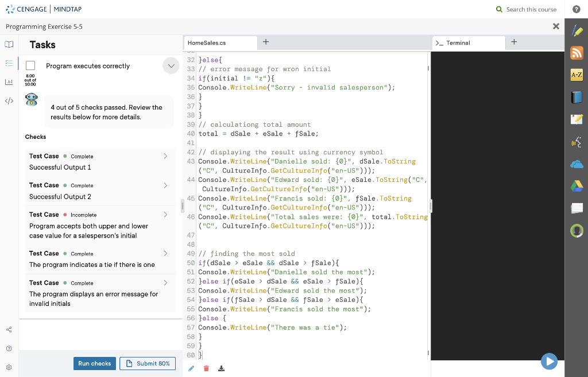The width and height of the screenshot is (588, 377).
Task: Click the Run checks button
Action: pyautogui.click(x=94, y=363)
